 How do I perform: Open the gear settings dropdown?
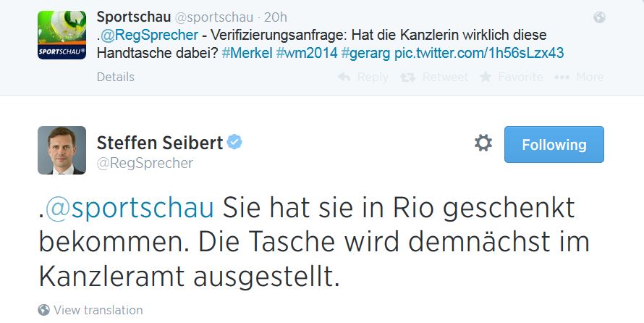[x=483, y=143]
